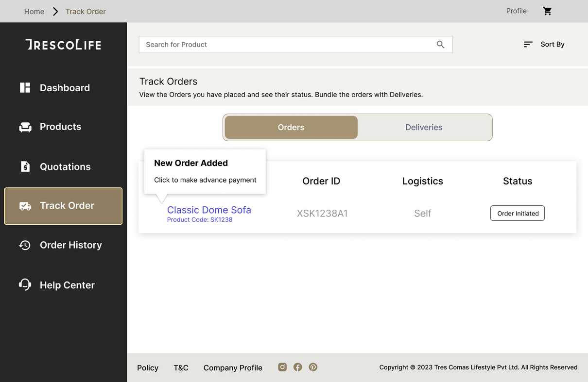
Task: Click the Order Initiated status button
Action: click(x=518, y=213)
